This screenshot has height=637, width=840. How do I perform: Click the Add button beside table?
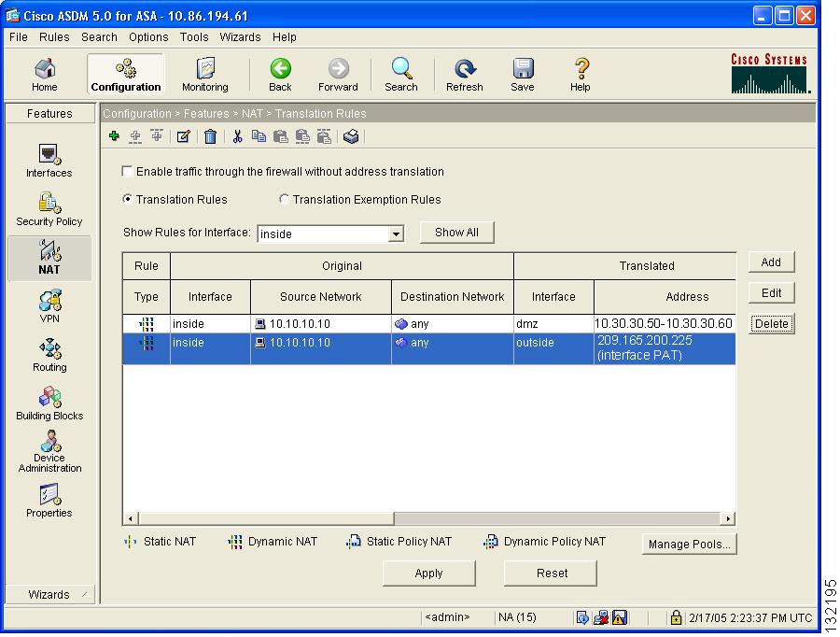click(772, 262)
